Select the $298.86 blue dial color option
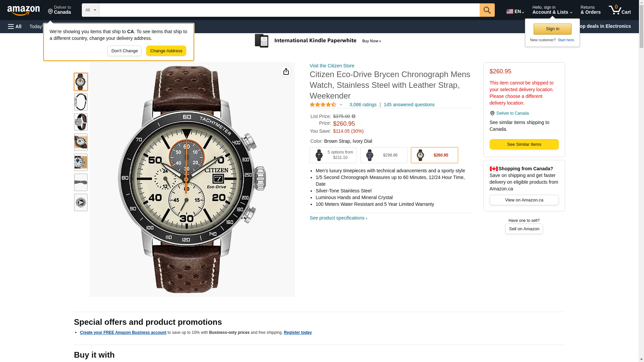 [384, 155]
